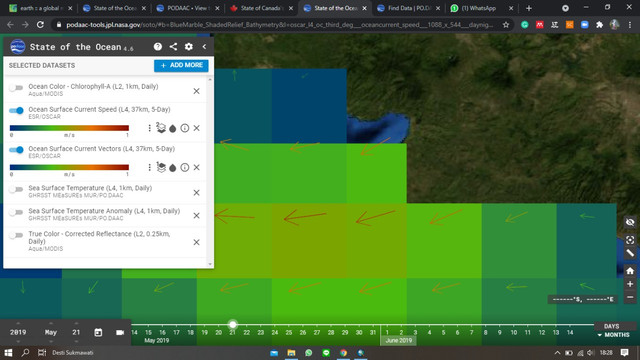Open Windows notification center
Image resolution: width=640 pixels, height=360 pixels.
tap(624, 353)
